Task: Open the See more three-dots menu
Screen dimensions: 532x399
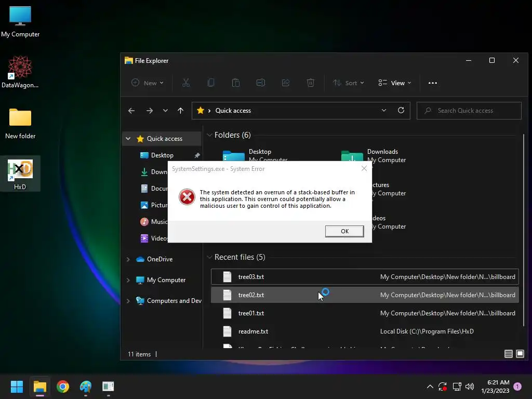Action: click(433, 83)
